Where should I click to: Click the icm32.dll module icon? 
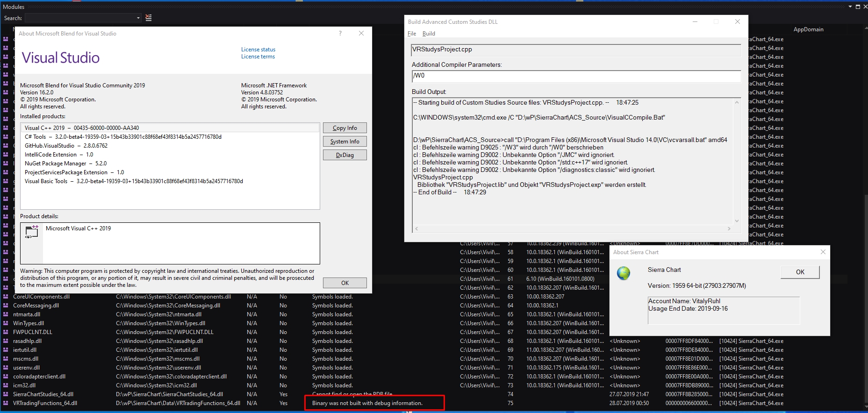(6, 385)
